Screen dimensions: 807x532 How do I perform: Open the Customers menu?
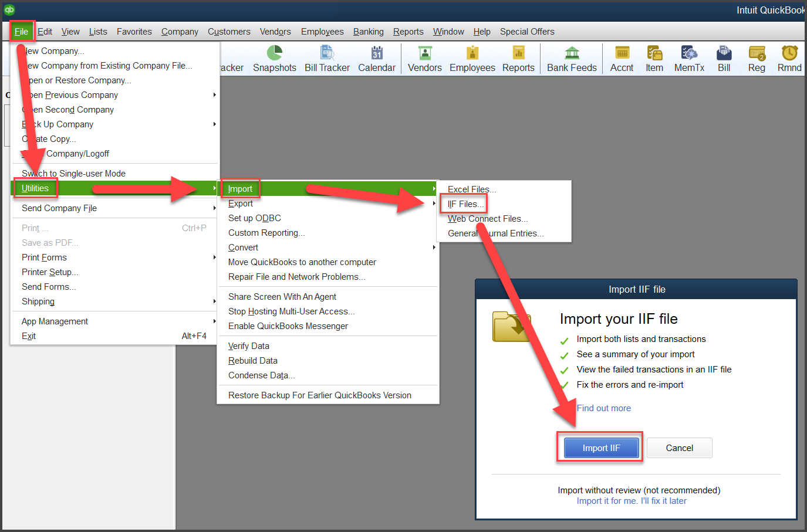[x=229, y=32]
